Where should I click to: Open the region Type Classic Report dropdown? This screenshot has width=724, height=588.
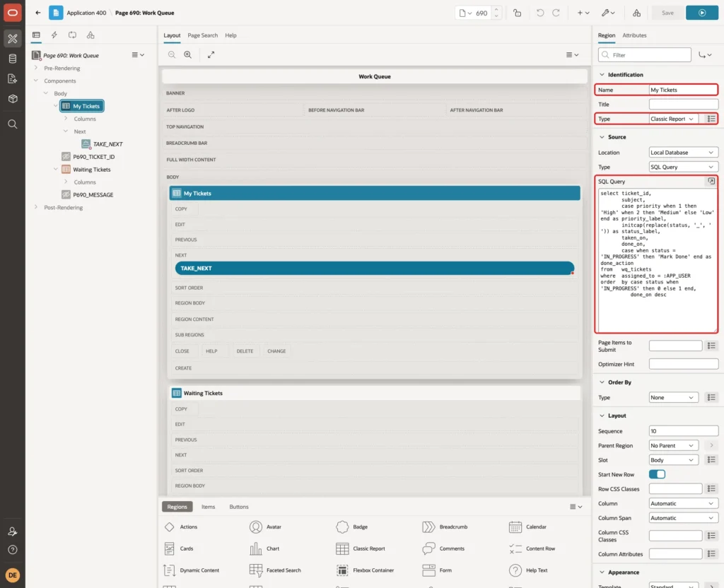click(673, 119)
